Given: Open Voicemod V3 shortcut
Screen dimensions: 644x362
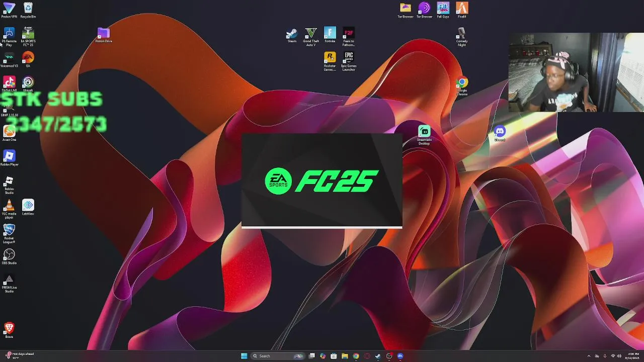Looking at the screenshot, I should (9, 59).
